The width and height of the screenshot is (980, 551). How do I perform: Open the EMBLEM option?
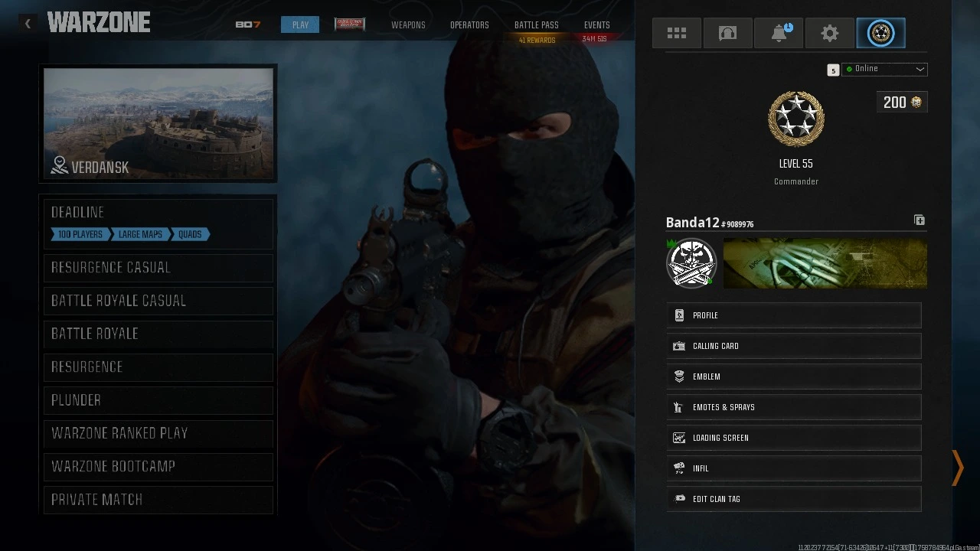tap(794, 377)
